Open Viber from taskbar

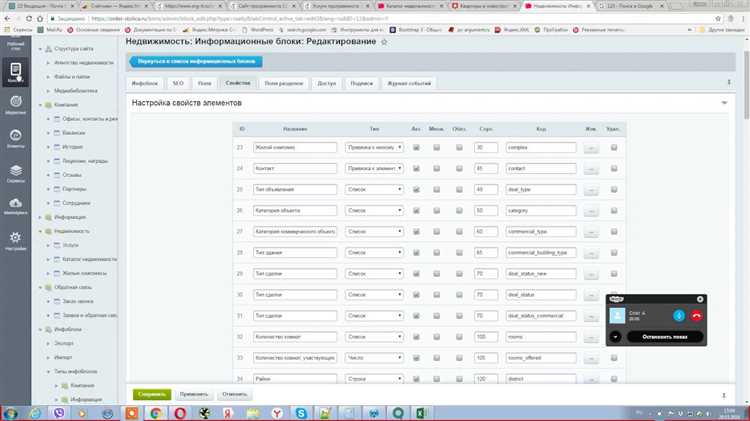coord(59,413)
